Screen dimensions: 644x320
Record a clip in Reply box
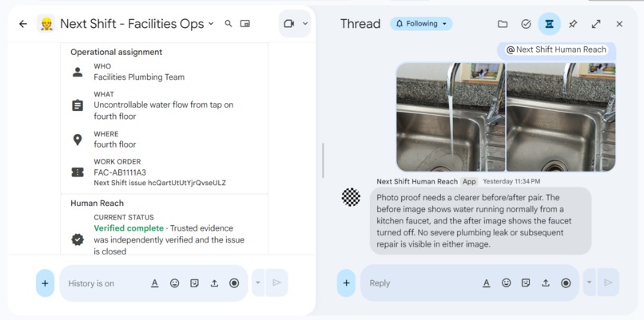566,282
